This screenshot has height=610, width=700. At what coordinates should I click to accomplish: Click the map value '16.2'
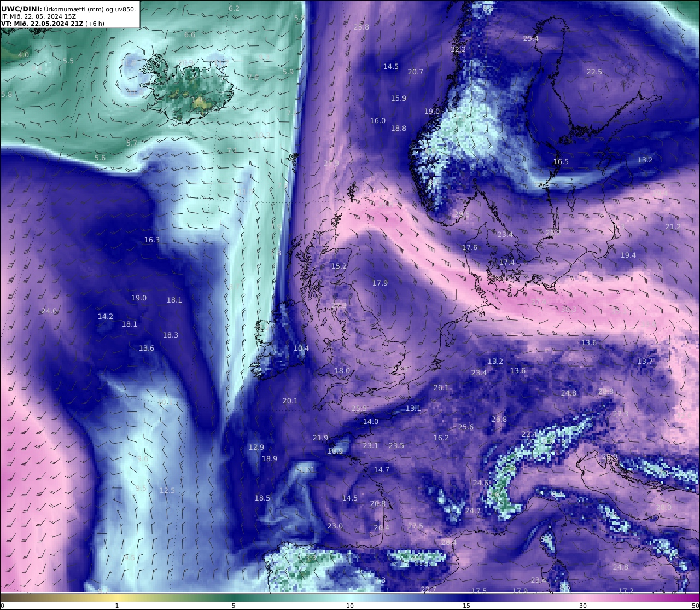[x=441, y=438]
